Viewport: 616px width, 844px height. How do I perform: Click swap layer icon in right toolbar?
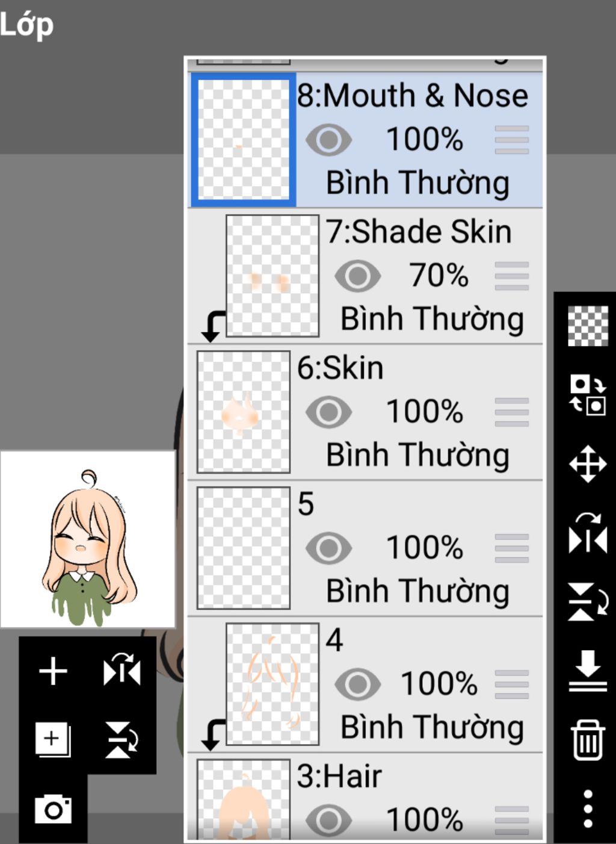click(x=588, y=395)
